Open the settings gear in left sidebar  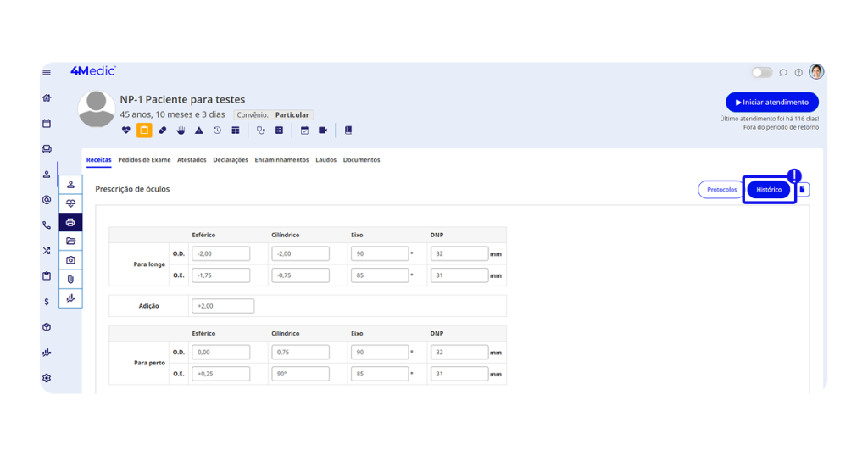click(47, 378)
